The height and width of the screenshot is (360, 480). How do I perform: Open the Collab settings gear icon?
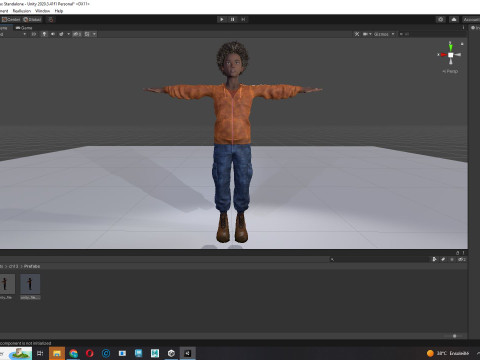[441, 20]
